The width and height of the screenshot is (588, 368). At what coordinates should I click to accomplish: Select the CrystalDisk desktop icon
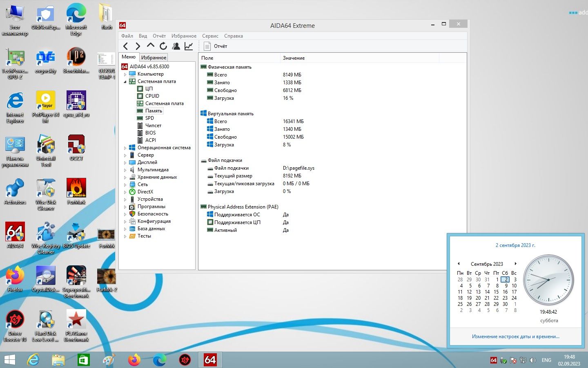pos(46,279)
